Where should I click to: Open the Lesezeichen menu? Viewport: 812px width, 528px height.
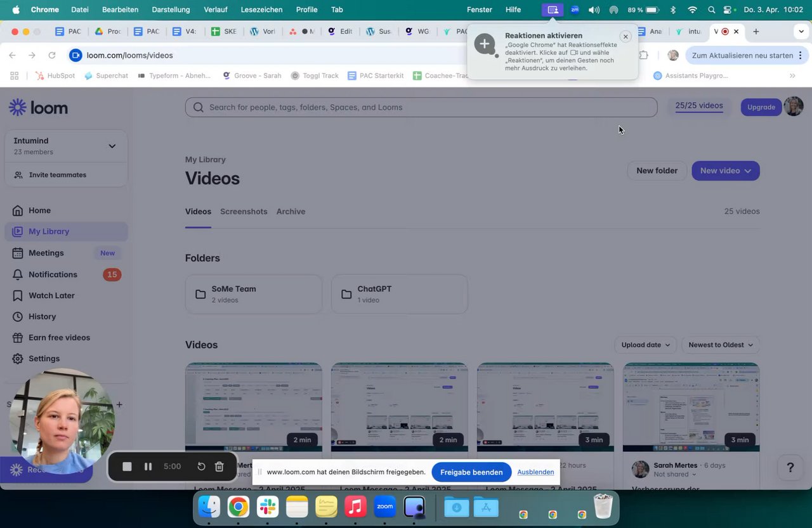[x=261, y=10]
